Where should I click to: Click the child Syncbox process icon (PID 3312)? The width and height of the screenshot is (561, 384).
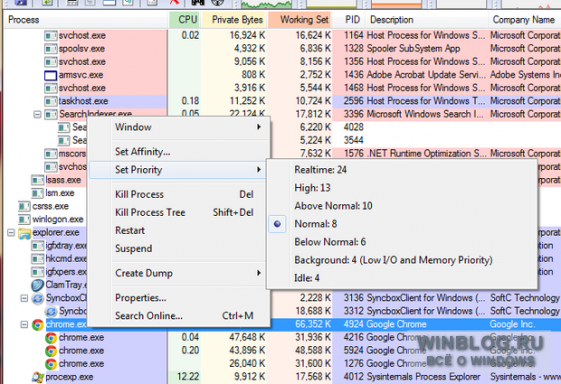coord(51,311)
